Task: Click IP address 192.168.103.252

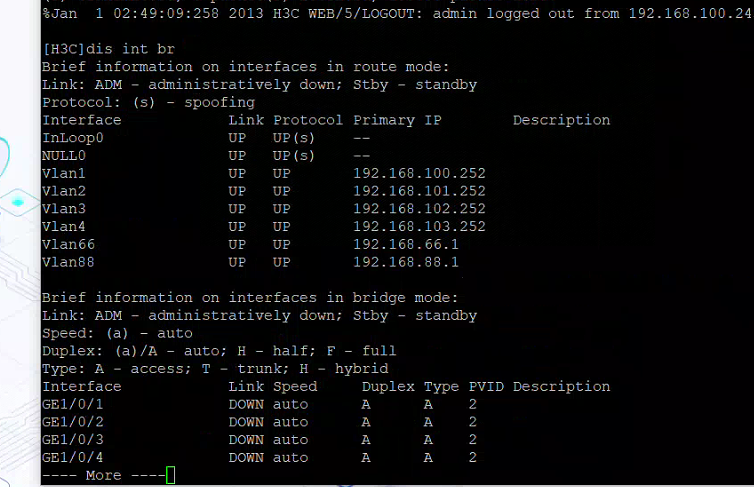Action: point(419,226)
